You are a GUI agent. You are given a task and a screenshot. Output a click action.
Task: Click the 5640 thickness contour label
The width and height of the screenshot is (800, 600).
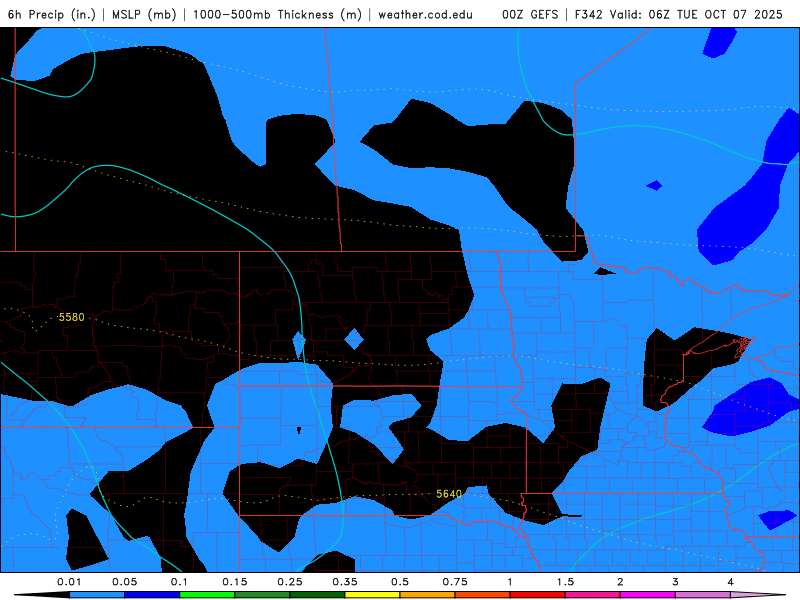(x=449, y=494)
